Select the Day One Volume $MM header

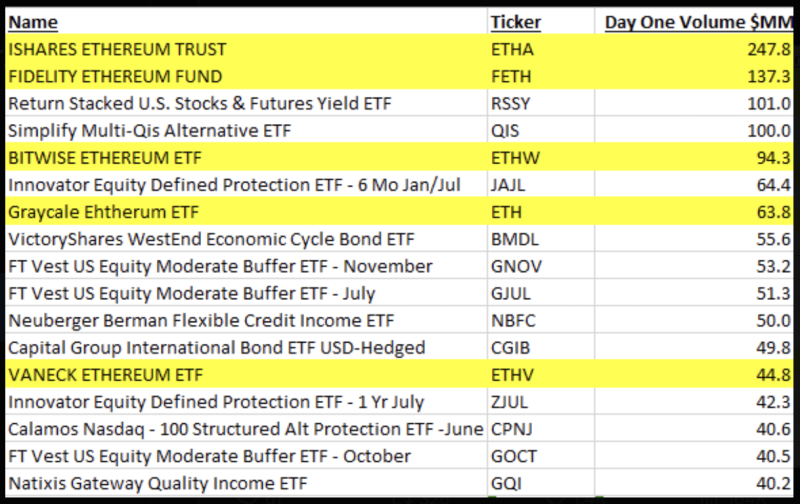(694, 22)
